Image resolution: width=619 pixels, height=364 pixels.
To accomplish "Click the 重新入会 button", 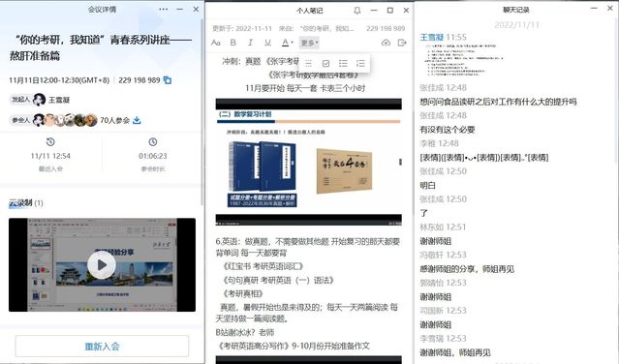I will pyautogui.click(x=102, y=347).
